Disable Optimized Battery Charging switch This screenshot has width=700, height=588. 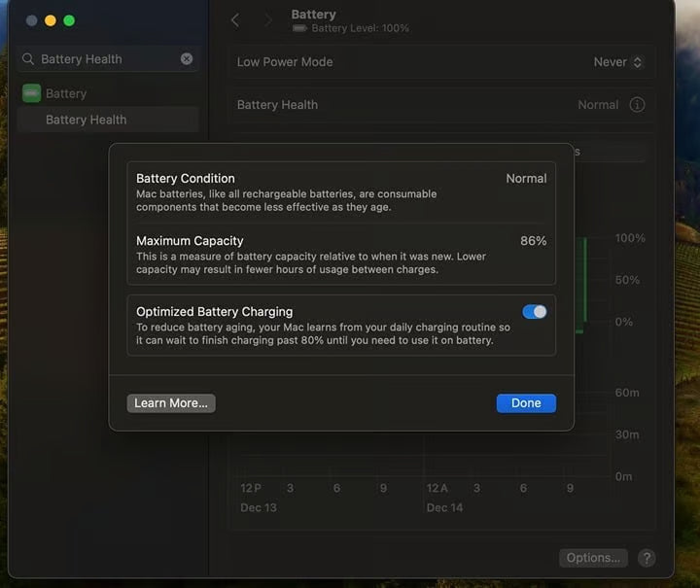(534, 312)
